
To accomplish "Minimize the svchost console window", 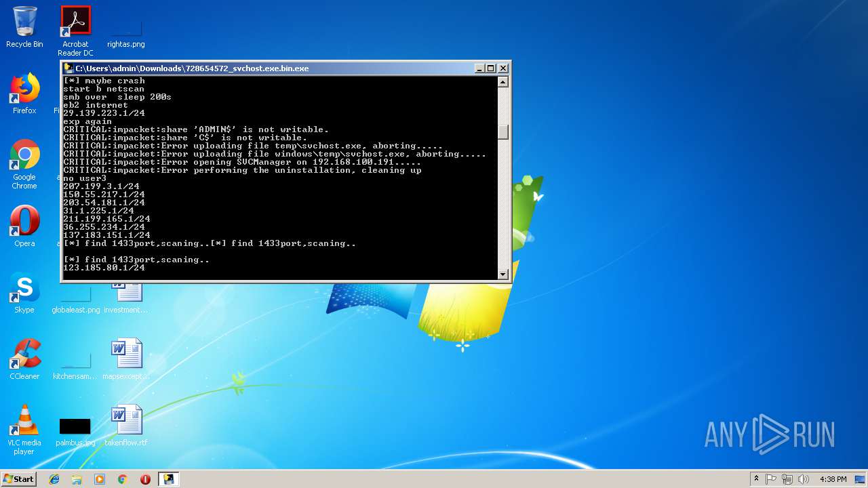I will [x=480, y=68].
